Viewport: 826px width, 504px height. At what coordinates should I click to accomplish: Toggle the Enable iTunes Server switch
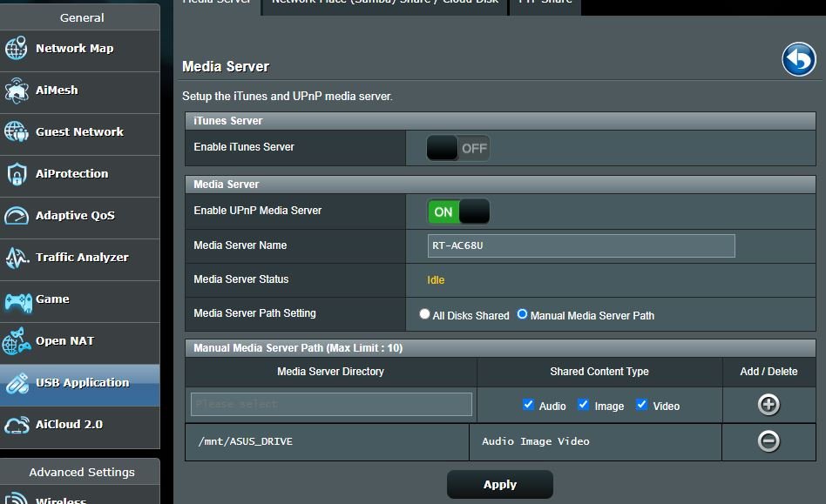[457, 148]
